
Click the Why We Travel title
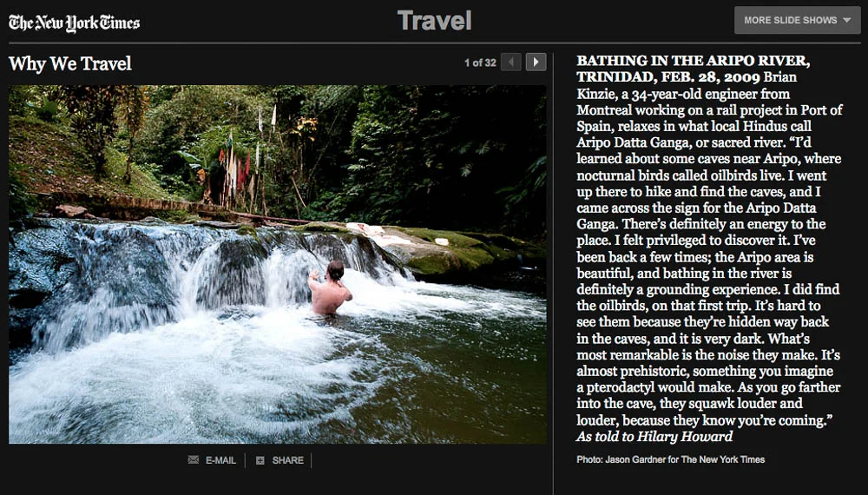tap(70, 63)
